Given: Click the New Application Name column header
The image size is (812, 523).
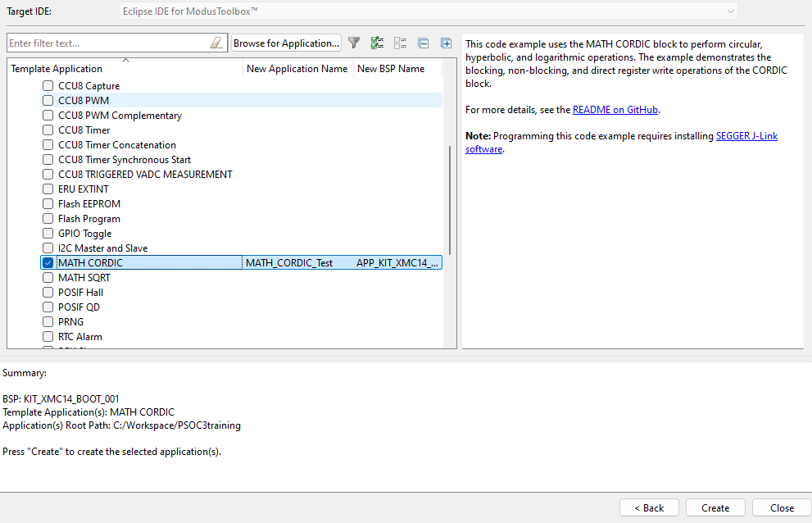Looking at the screenshot, I should tap(297, 69).
